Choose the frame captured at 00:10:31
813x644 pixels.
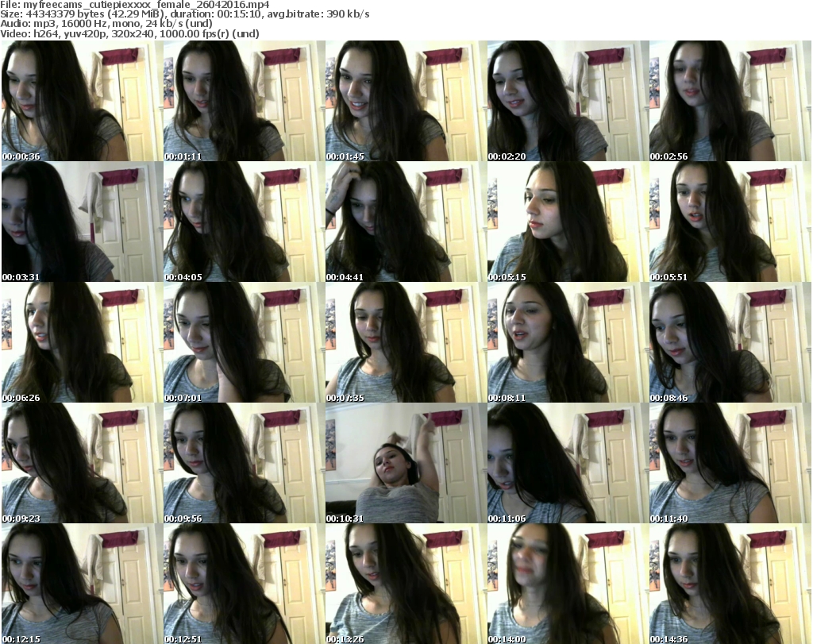click(x=406, y=463)
